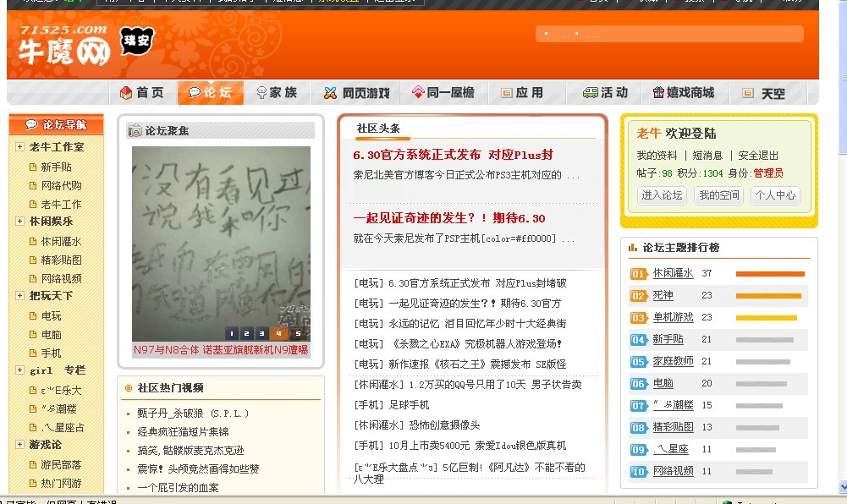Click the 论坛聚焦 camera icon
Screen dimensions: 847x504
[135, 131]
